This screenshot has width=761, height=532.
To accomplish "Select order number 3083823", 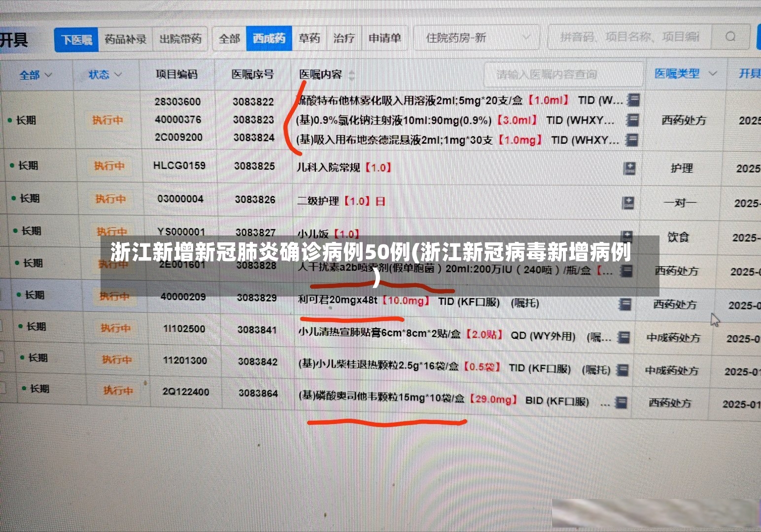I will point(253,120).
